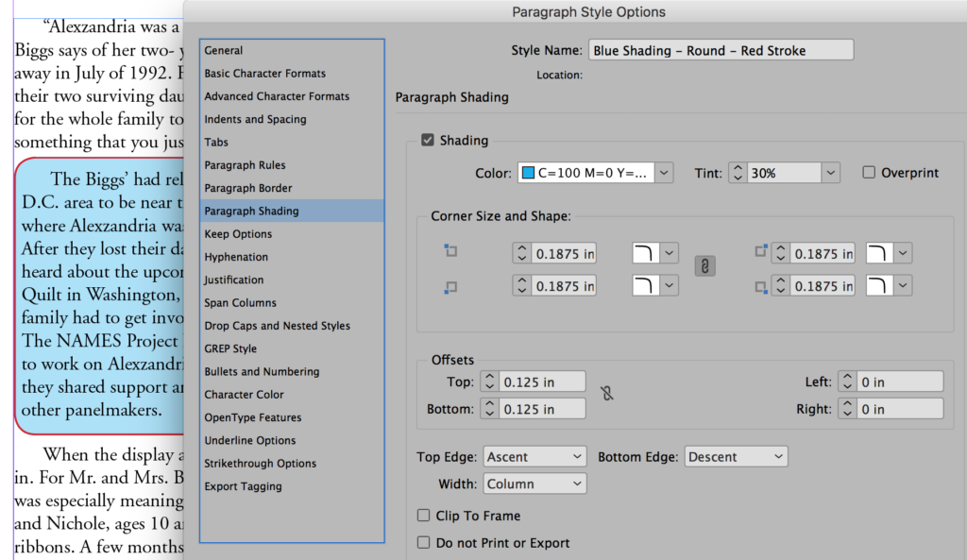967x560 pixels.
Task: Disable the Shading checkbox
Action: [x=428, y=138]
